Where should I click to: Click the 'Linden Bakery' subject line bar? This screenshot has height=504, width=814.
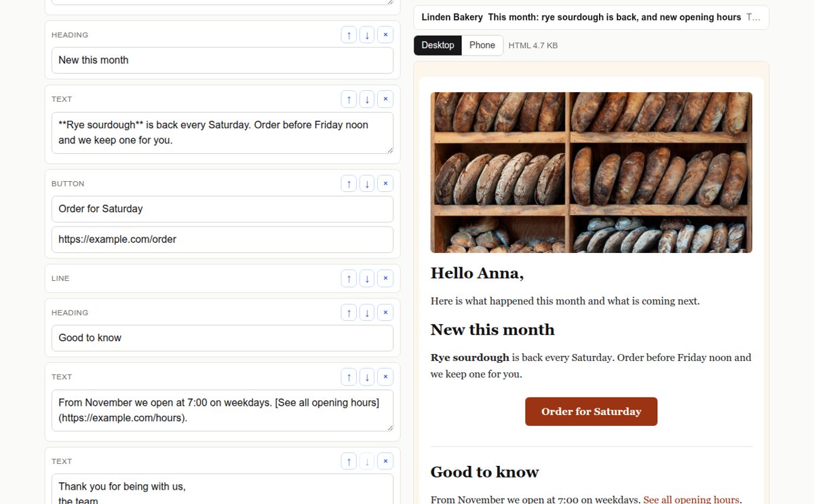pyautogui.click(x=591, y=18)
